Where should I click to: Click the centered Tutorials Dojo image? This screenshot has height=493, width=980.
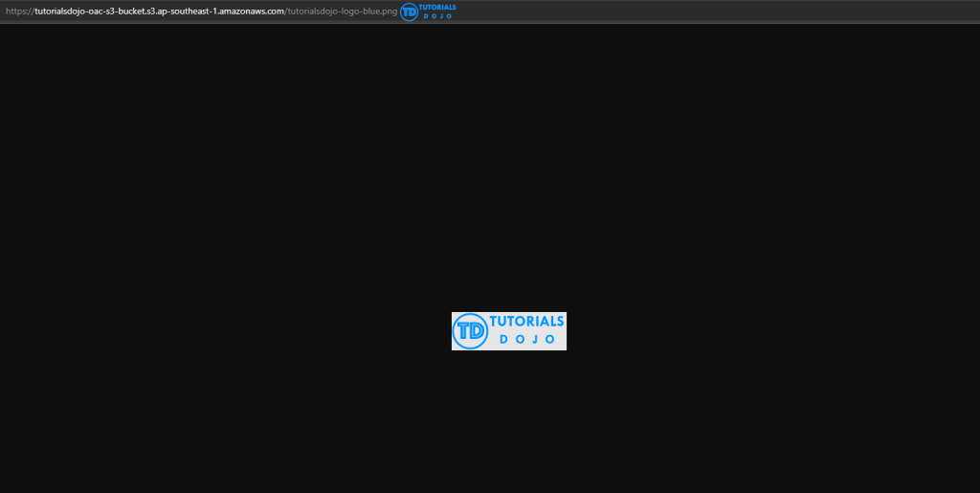tap(508, 331)
